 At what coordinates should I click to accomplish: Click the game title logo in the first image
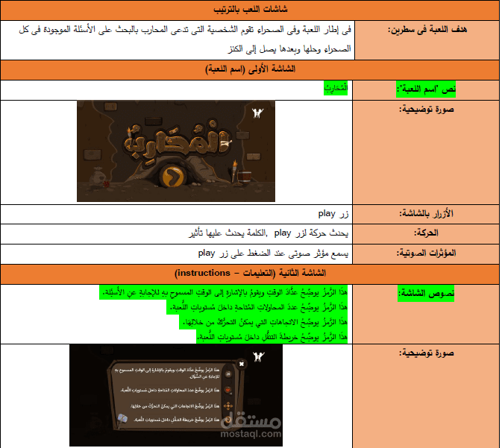point(178,143)
